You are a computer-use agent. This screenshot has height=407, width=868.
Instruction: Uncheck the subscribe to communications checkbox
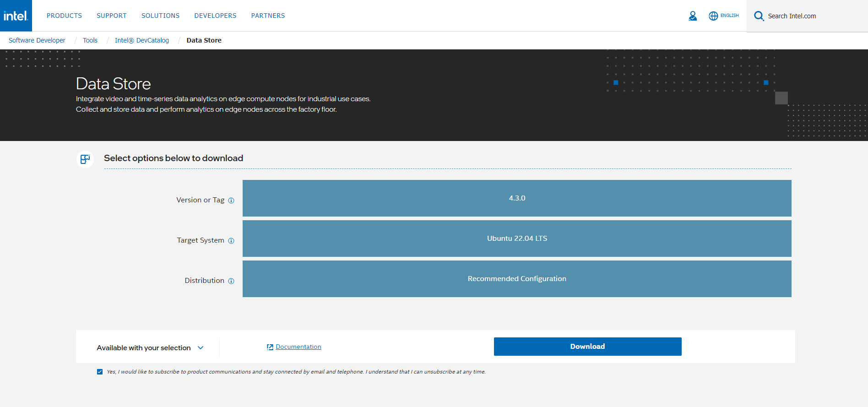(100, 372)
